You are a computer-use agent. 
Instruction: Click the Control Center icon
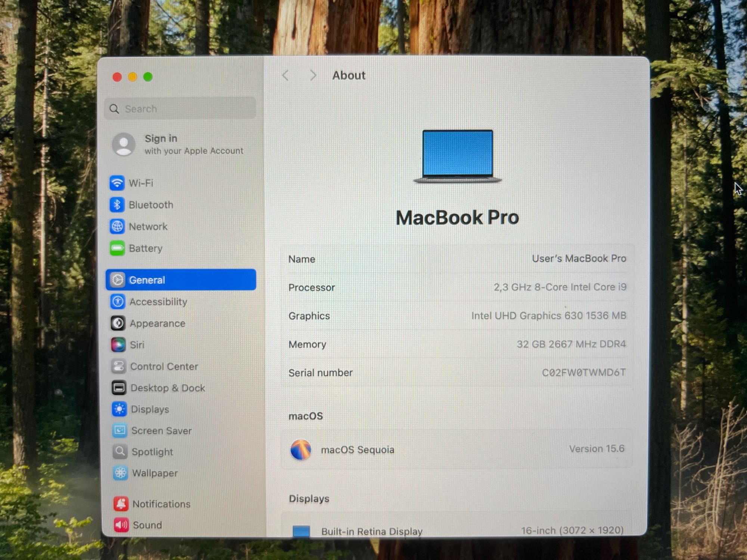click(x=119, y=366)
